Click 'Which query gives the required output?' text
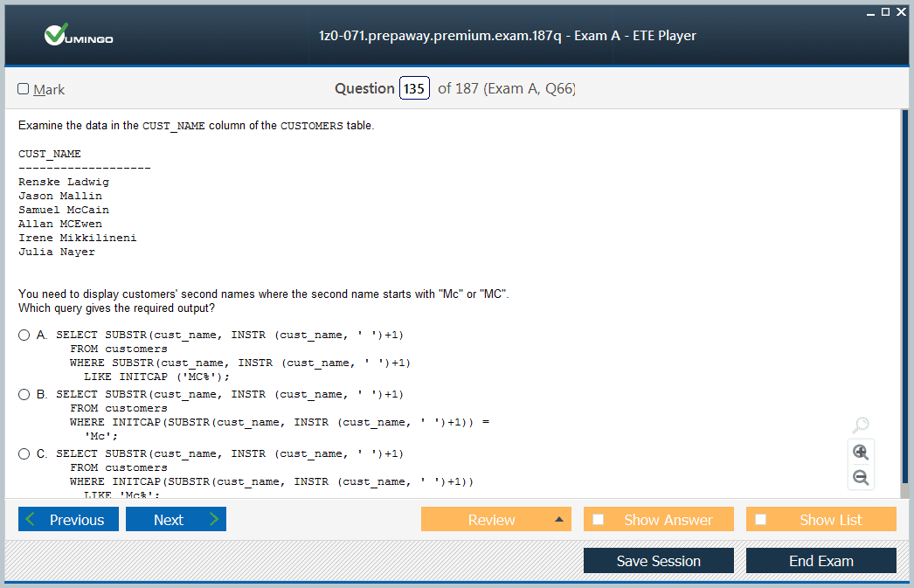The image size is (914, 588). (x=116, y=308)
